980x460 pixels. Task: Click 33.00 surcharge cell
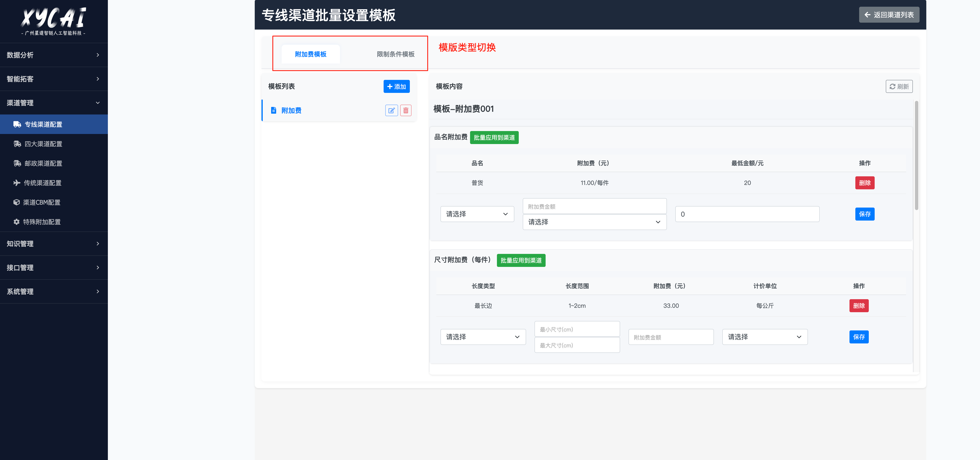point(671,306)
